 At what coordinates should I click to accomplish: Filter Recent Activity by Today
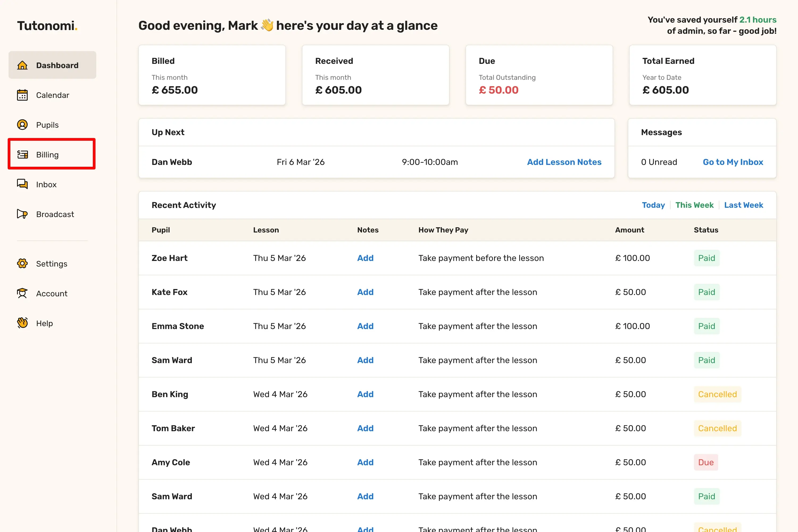click(x=653, y=205)
